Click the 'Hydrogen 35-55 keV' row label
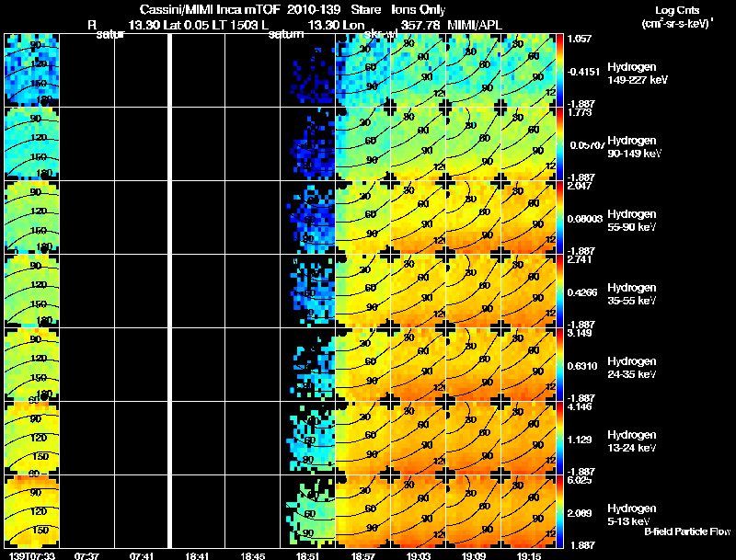 tap(632, 294)
